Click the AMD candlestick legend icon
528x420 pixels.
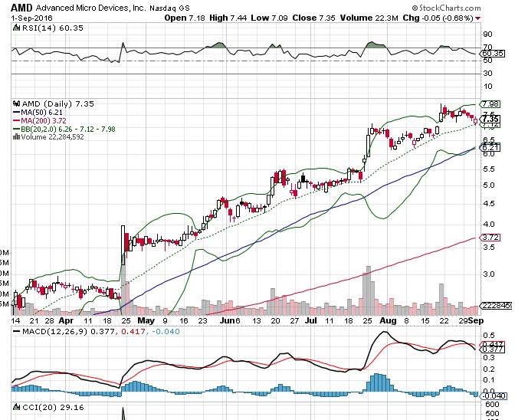[x=17, y=103]
